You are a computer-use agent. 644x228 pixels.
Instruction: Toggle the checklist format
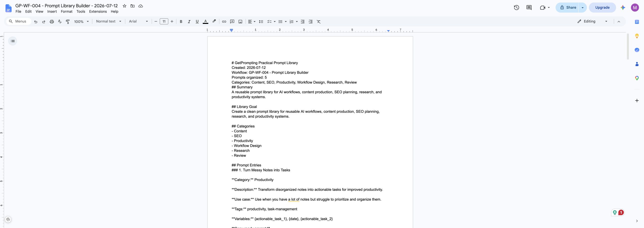269,22
